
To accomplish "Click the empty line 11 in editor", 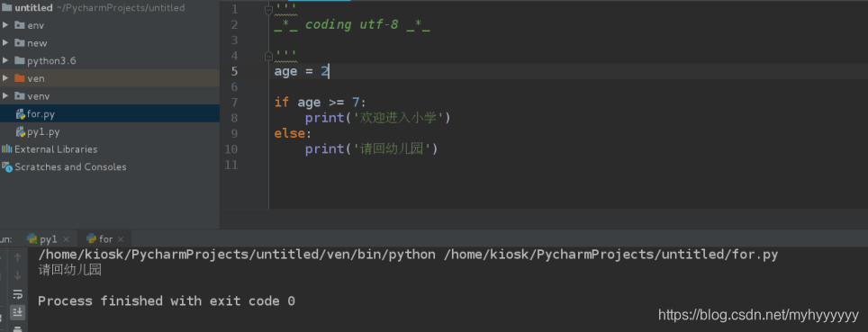I will [x=568, y=165].
